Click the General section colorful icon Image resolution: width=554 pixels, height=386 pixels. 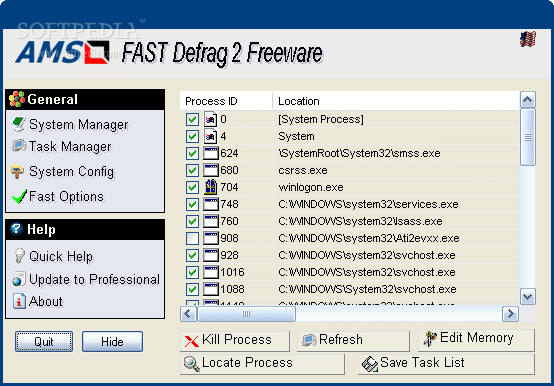coord(17,99)
